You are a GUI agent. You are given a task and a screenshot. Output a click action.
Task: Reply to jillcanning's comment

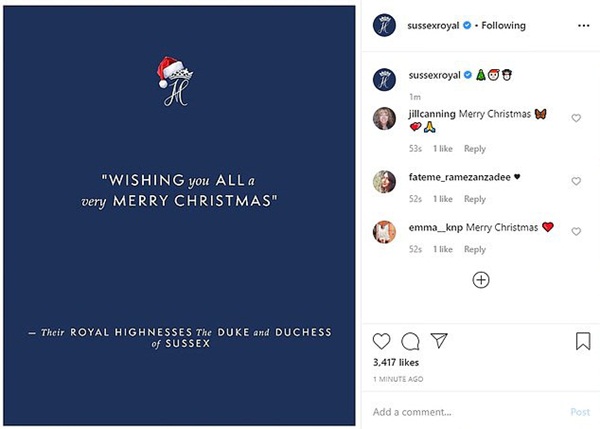(x=475, y=149)
